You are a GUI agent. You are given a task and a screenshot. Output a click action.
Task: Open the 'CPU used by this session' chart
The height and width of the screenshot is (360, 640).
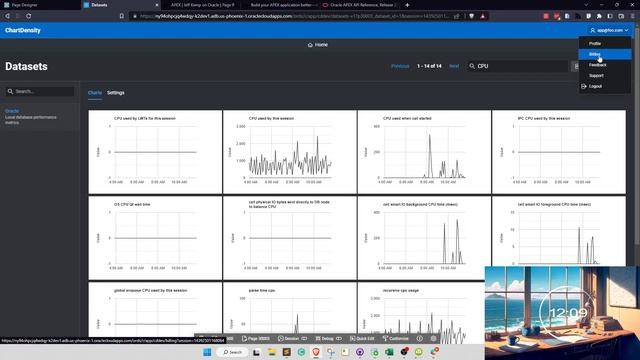(x=290, y=152)
